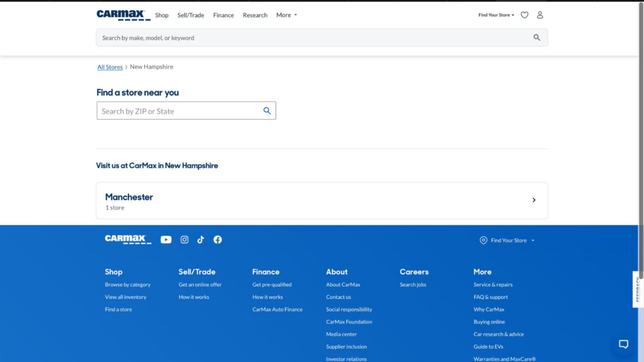Click the make, model, or keyword search field
The width and height of the screenshot is (644, 362).
[321, 37]
